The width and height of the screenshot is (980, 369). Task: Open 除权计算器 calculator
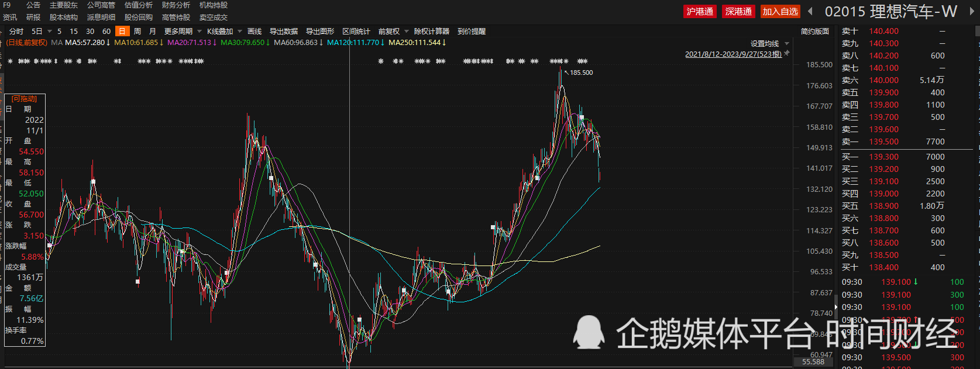[432, 32]
